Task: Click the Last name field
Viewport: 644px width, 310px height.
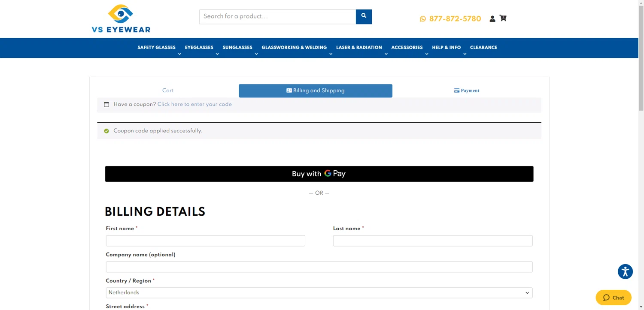Action: point(433,241)
